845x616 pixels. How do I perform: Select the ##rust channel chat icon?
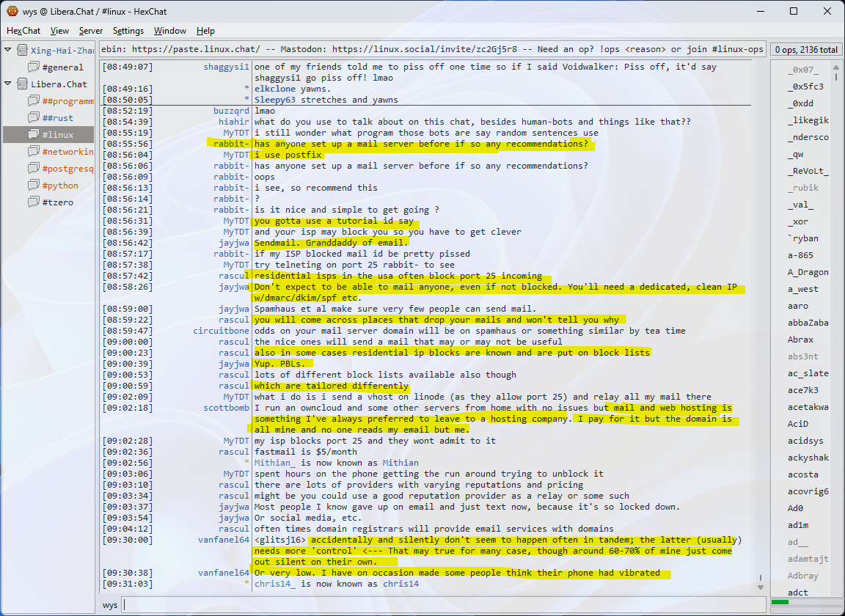tap(34, 118)
